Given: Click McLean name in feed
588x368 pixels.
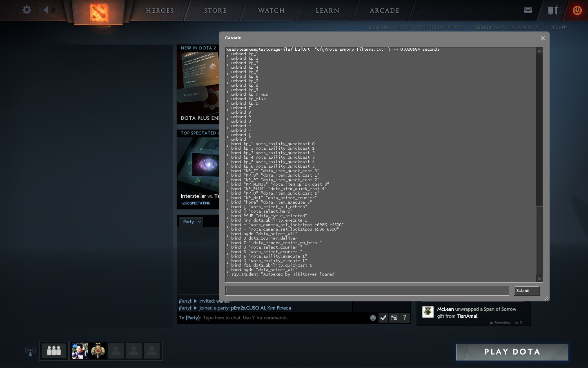Looking at the screenshot, I should pyautogui.click(x=445, y=309).
